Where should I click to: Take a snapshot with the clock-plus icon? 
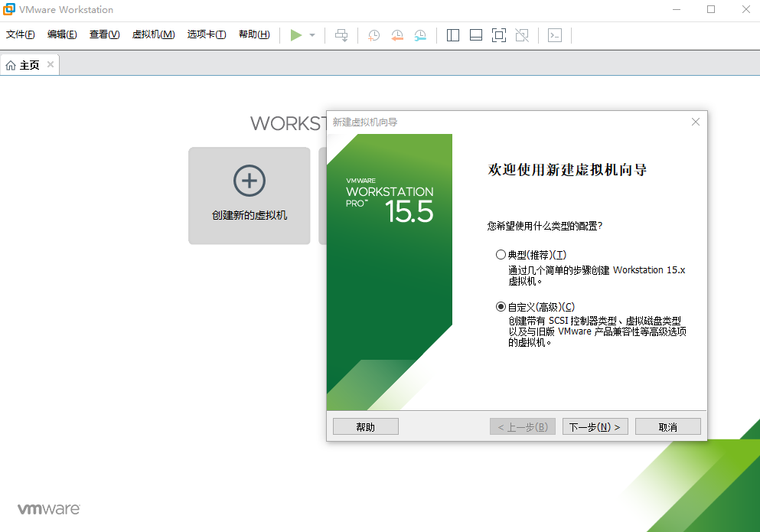coord(373,35)
